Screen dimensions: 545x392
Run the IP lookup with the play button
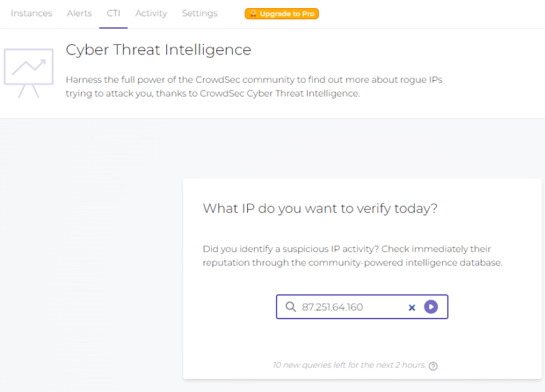(x=431, y=307)
